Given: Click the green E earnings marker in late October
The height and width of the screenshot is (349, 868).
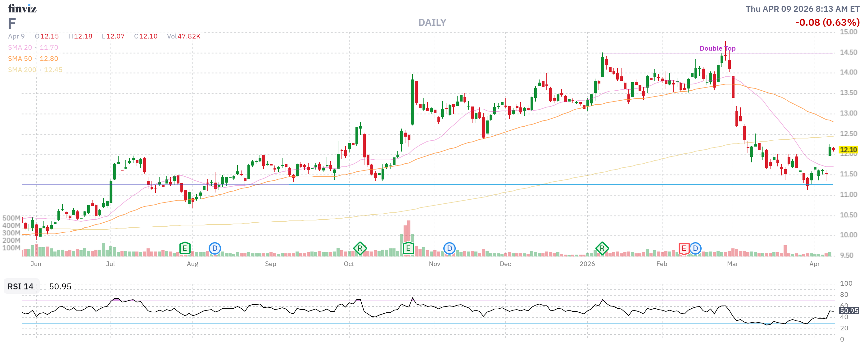Looking at the screenshot, I should click(408, 249).
